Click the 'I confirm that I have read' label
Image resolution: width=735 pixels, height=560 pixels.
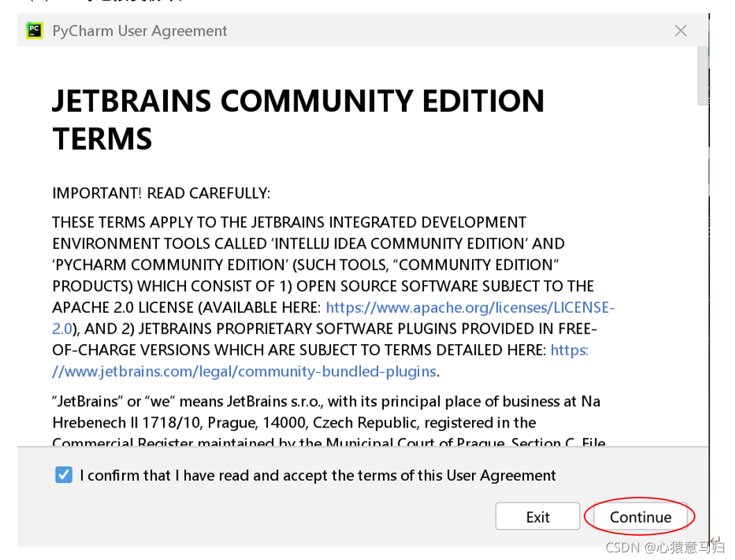[317, 475]
